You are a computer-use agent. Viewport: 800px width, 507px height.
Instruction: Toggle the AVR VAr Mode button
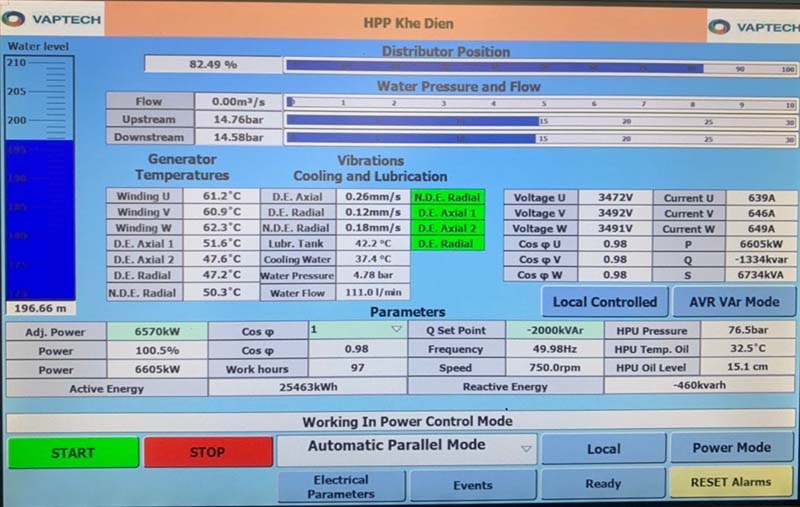point(733,301)
